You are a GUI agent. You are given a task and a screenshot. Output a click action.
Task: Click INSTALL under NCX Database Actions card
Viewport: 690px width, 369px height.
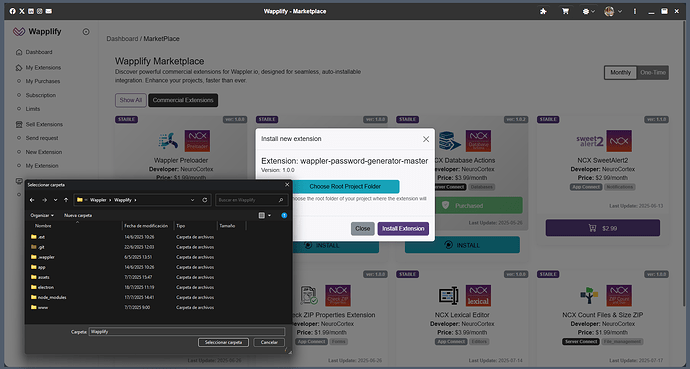click(x=462, y=245)
